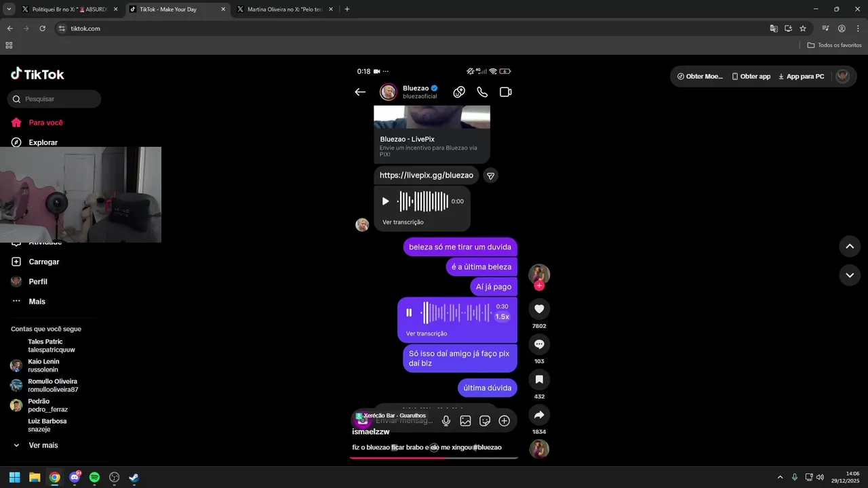Open the creator avatar beside the video
Viewport: 868px width, 488px height.
click(x=539, y=274)
